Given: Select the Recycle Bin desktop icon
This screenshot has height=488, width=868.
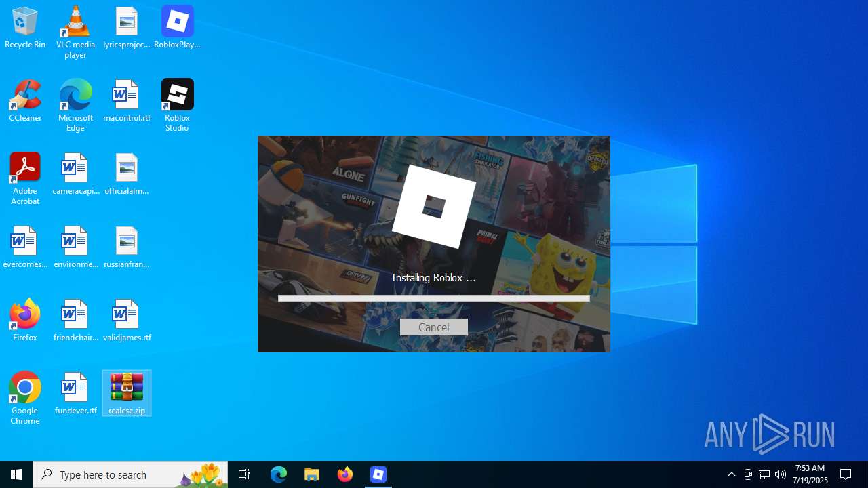Looking at the screenshot, I should coord(25,28).
